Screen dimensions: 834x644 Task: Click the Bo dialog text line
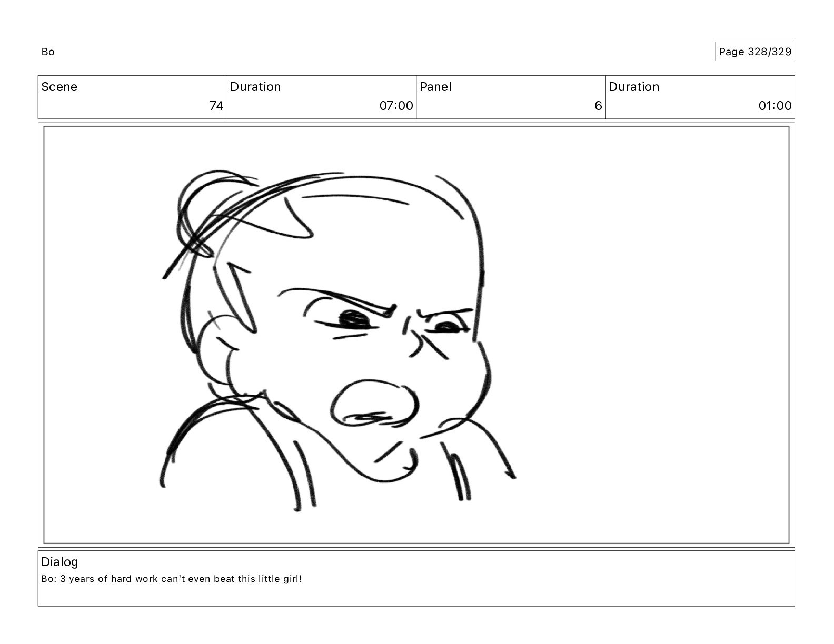[x=172, y=579]
